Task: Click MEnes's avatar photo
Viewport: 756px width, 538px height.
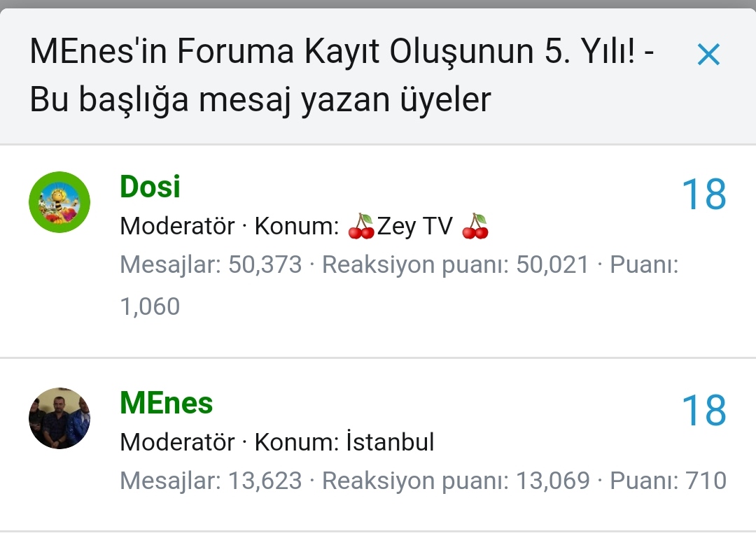Action: tap(59, 418)
